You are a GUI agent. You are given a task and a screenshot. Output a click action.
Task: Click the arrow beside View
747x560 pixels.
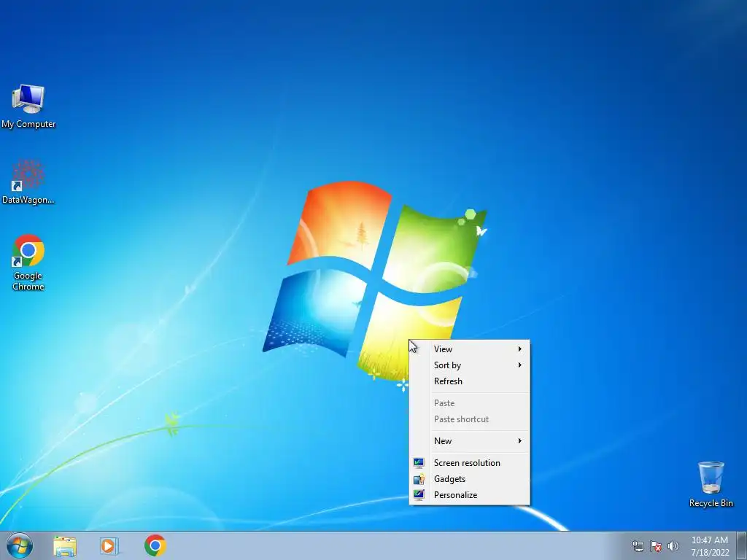(519, 349)
